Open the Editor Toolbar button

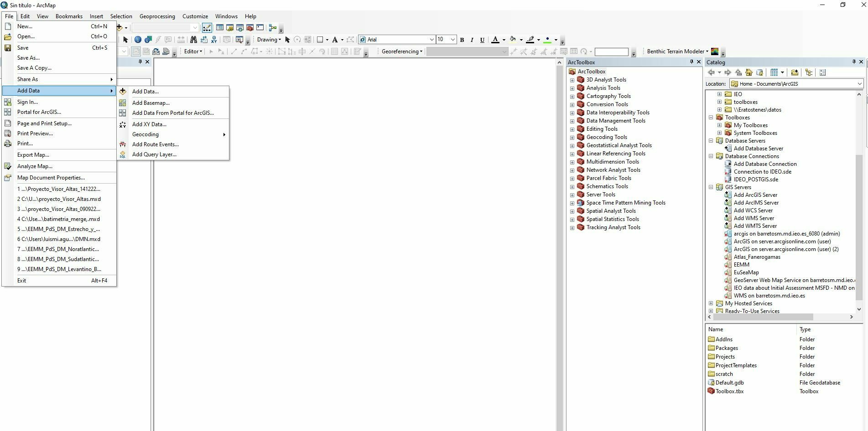click(x=207, y=28)
